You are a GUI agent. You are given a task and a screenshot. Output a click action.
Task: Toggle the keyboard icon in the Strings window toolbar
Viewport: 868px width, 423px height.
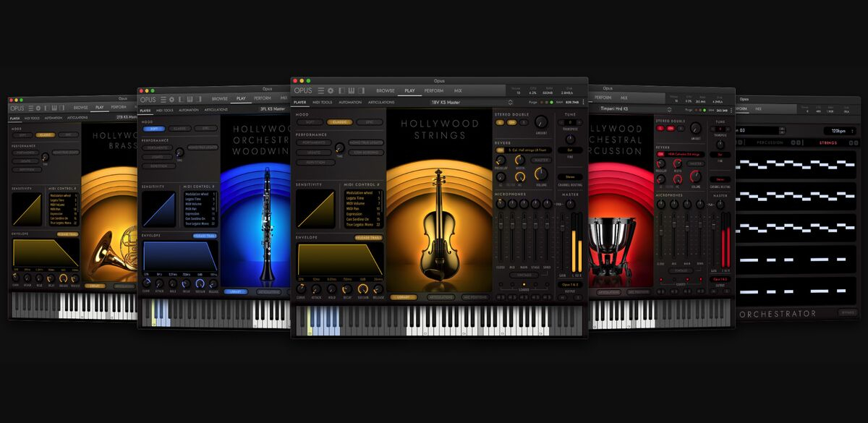point(352,90)
